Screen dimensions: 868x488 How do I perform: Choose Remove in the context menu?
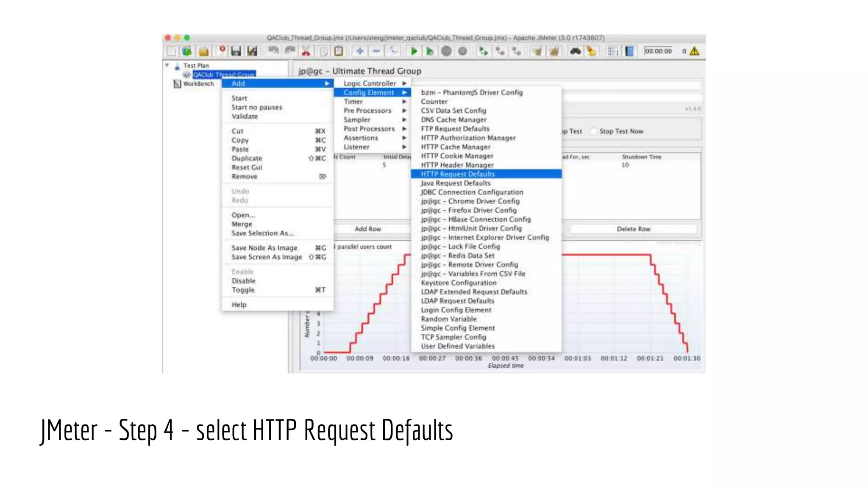click(x=278, y=177)
